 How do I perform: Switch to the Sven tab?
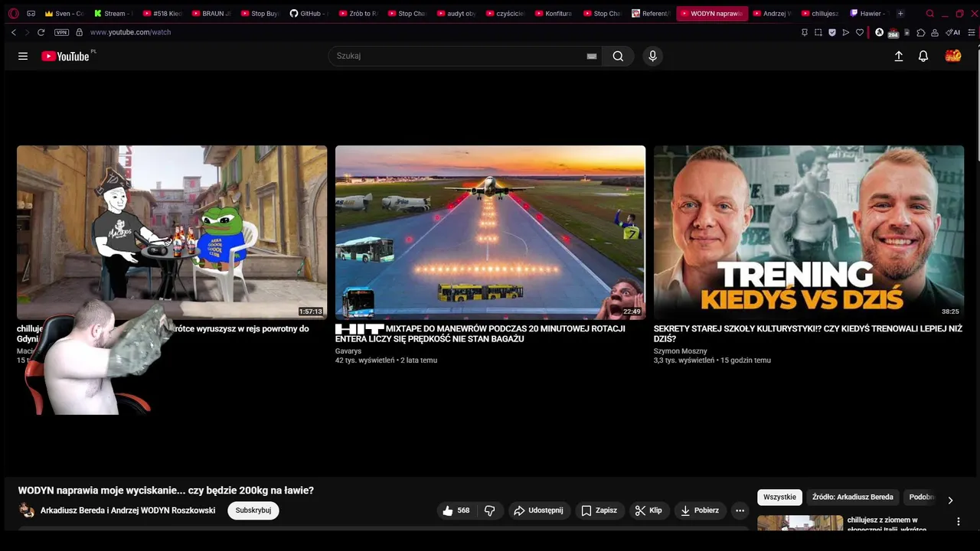(x=64, y=13)
